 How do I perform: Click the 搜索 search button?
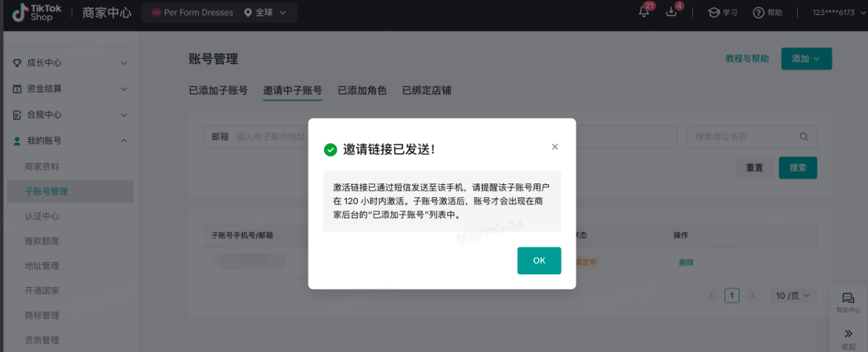tap(798, 168)
